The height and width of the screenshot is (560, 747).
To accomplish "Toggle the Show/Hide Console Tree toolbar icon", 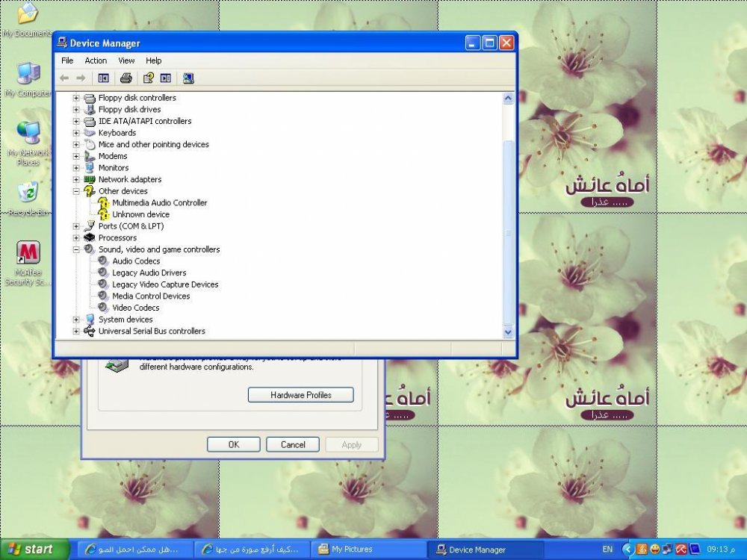I will pyautogui.click(x=103, y=78).
